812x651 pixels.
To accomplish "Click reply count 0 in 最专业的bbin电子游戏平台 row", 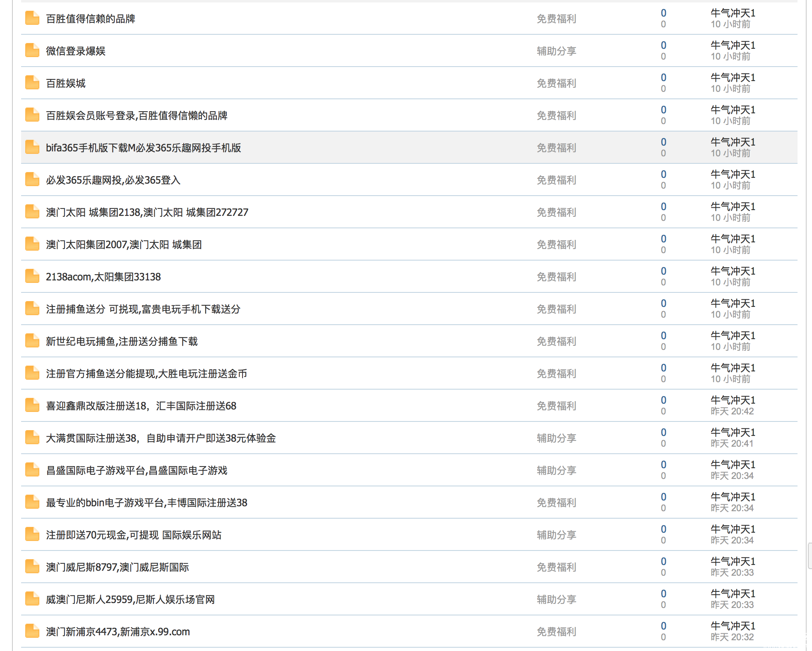I will click(663, 497).
